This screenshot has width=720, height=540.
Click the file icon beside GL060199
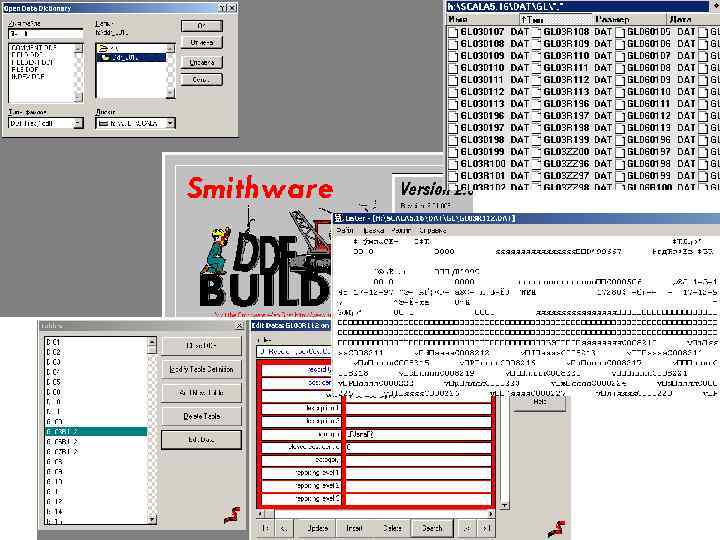coord(620,176)
